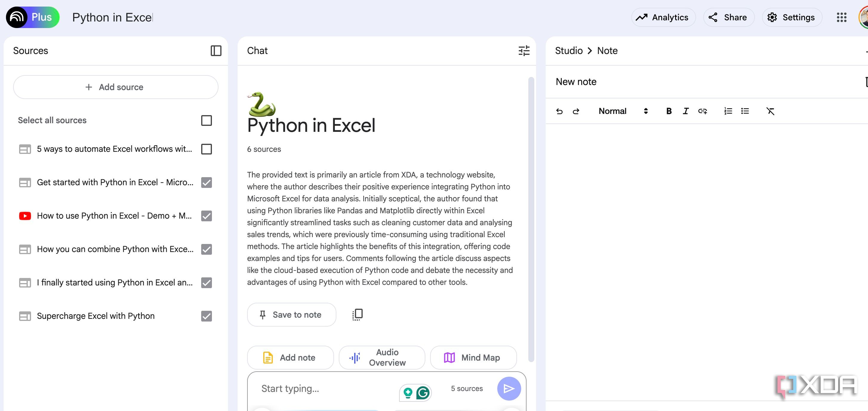Open Analytics

point(663,18)
